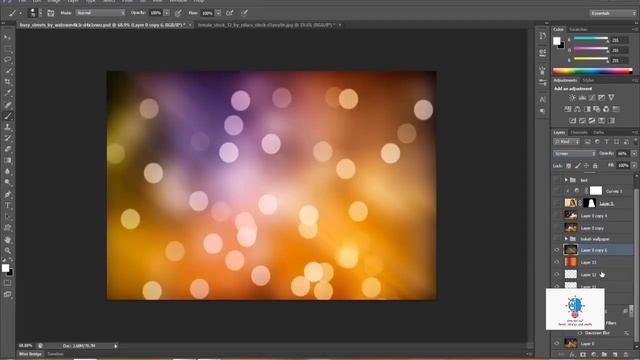Expand the bokeh wallpaper group
Screen dimensions: 640x360
click(566, 239)
